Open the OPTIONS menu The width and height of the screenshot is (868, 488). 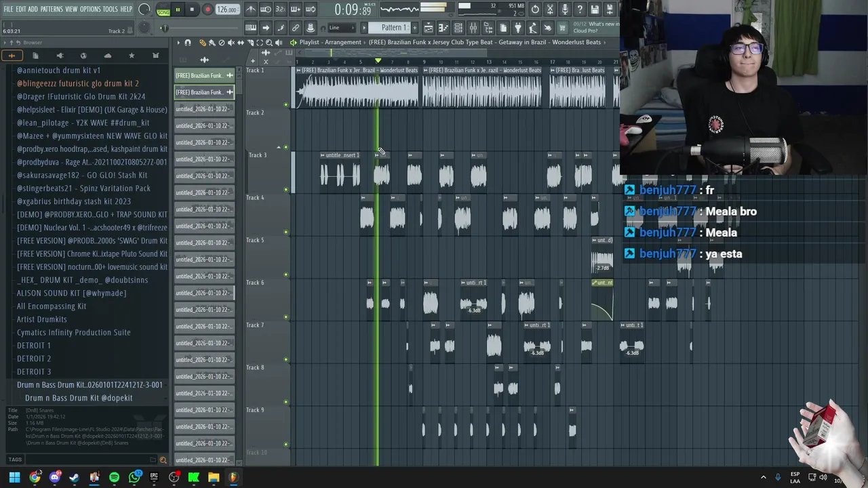[90, 9]
